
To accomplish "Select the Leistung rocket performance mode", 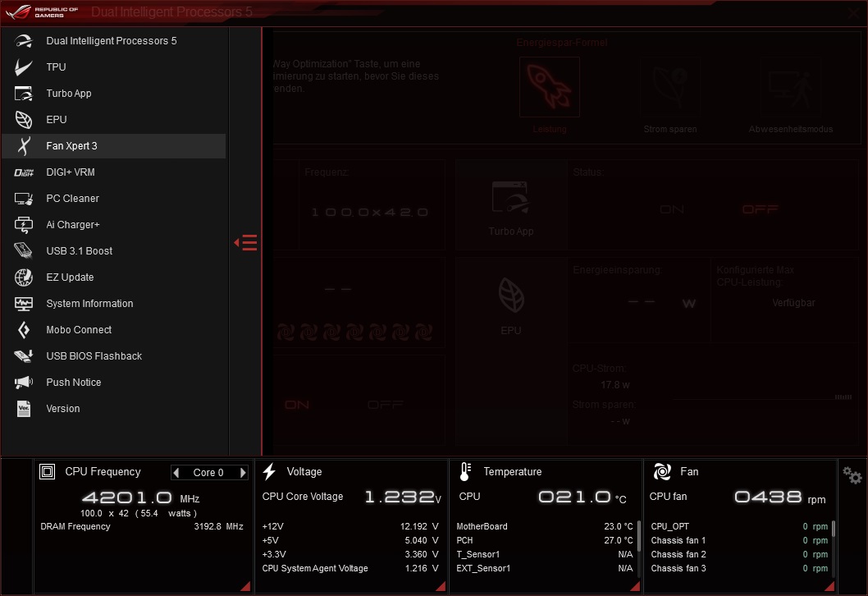I will (x=549, y=87).
